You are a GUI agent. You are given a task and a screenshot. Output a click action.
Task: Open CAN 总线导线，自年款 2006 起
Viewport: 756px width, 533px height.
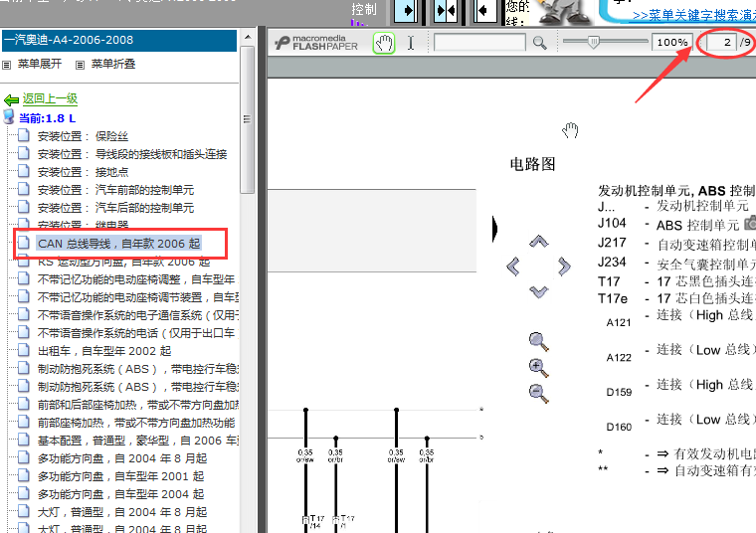119,244
